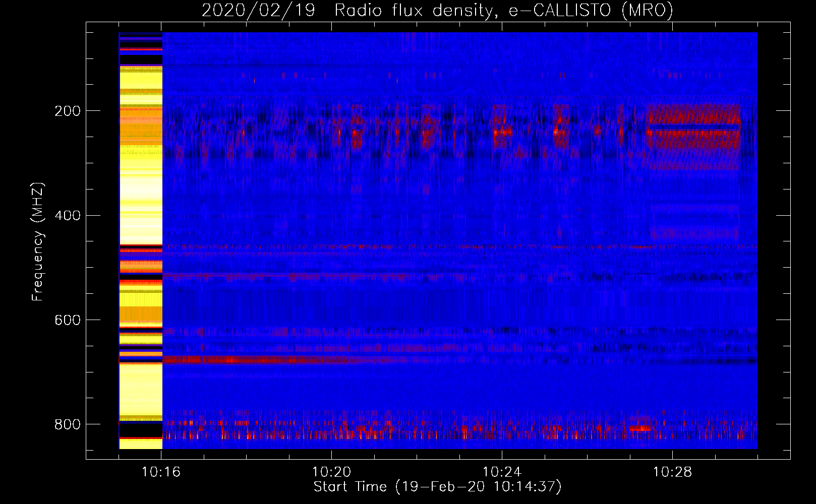
Task: Click the 'Frequency (MHZ)' axis label
Action: click(x=38, y=242)
